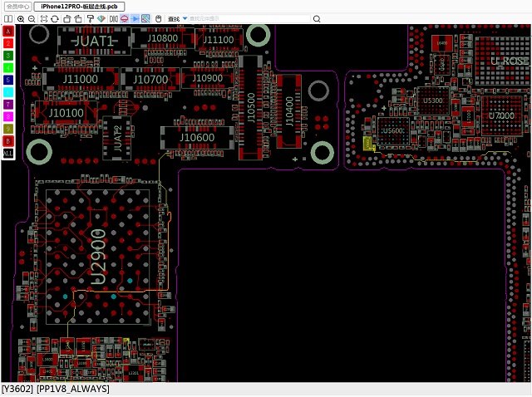
Task: Toggle layer B visibility button
Action: click(8, 141)
